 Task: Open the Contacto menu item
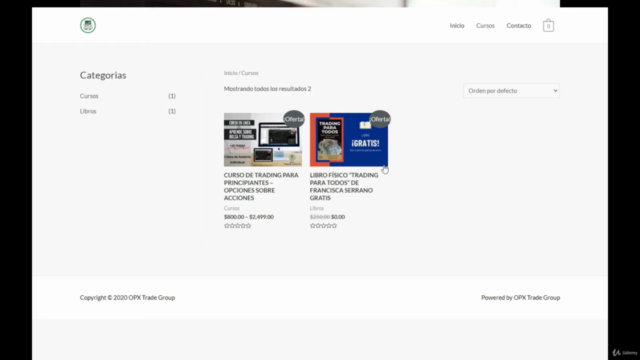[x=519, y=26]
